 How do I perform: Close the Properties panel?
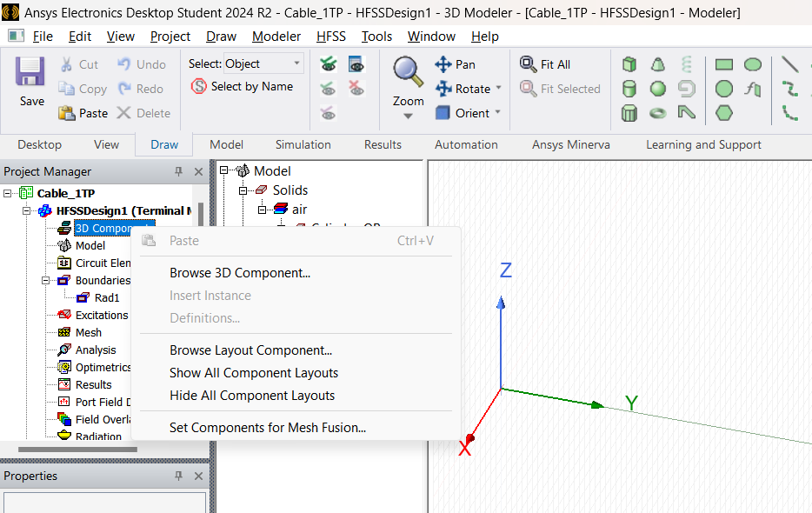tap(198, 476)
